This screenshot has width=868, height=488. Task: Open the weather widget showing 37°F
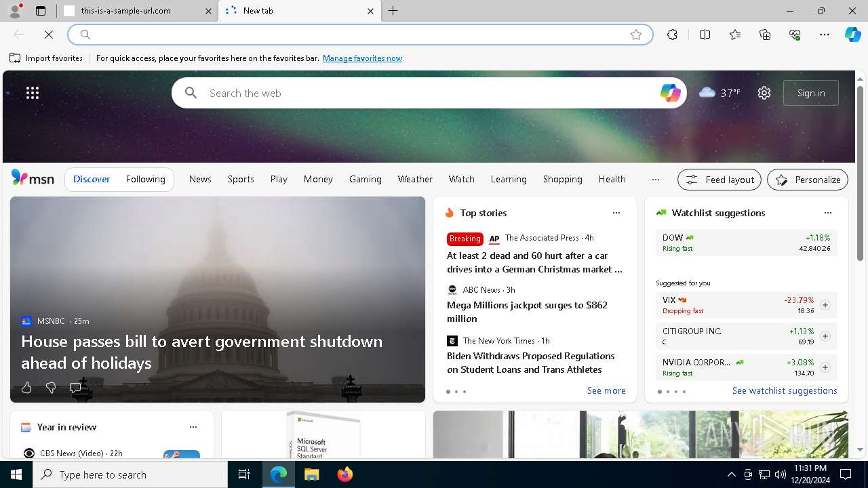pos(719,93)
